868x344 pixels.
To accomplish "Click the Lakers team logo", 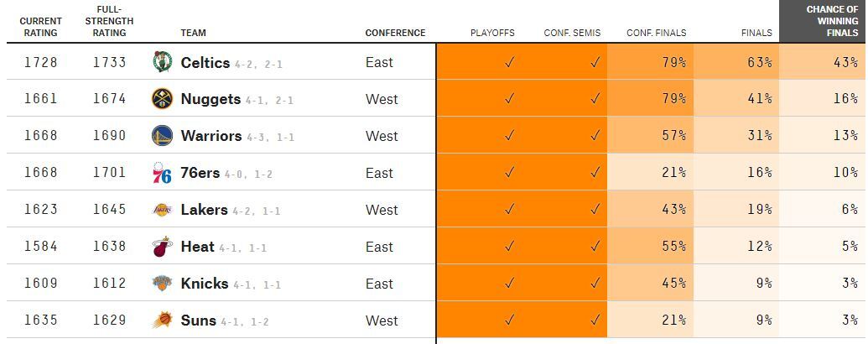I will pos(162,210).
